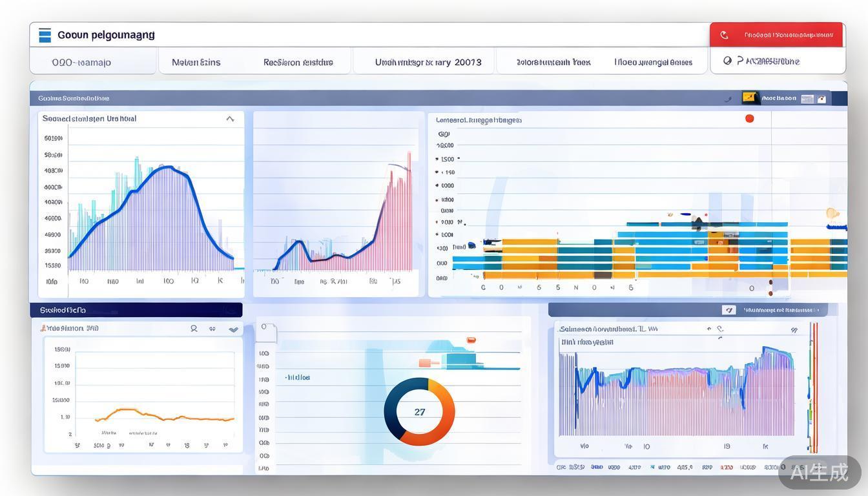Select the 'Netan' second tab in navigation bar
The image size is (868, 496).
pos(196,62)
